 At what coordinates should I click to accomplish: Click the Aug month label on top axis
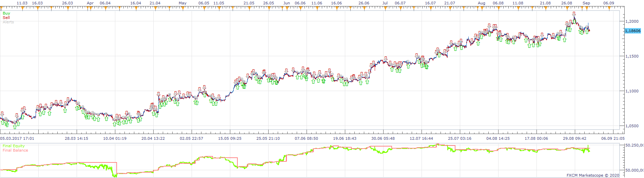[x=482, y=3]
